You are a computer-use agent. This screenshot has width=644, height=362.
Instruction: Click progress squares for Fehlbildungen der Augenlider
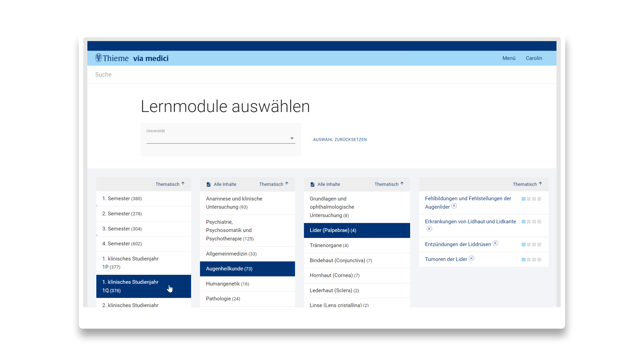pos(531,199)
